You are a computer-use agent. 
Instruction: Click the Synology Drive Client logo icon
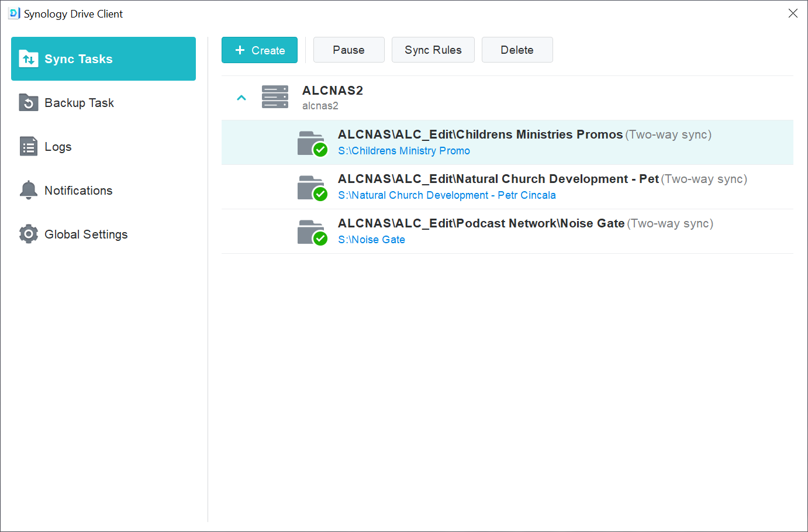tap(14, 13)
